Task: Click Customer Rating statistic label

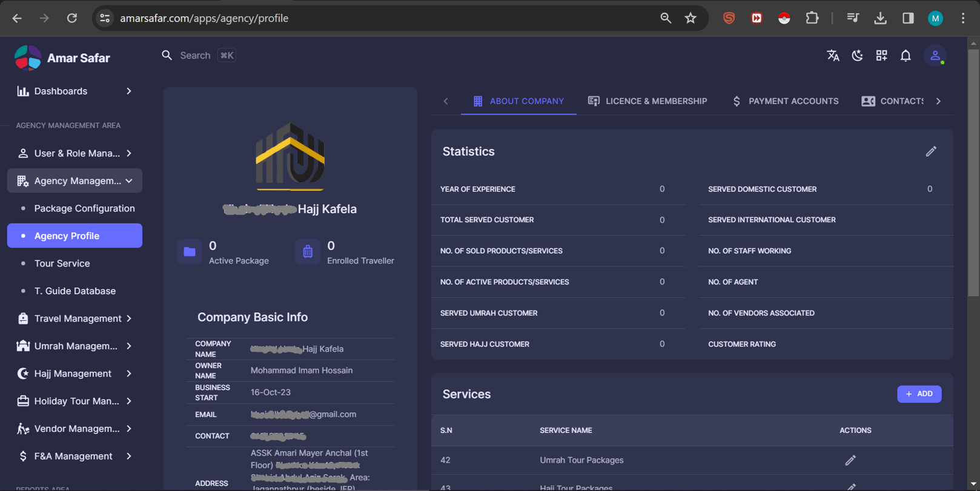Action: 742,344
